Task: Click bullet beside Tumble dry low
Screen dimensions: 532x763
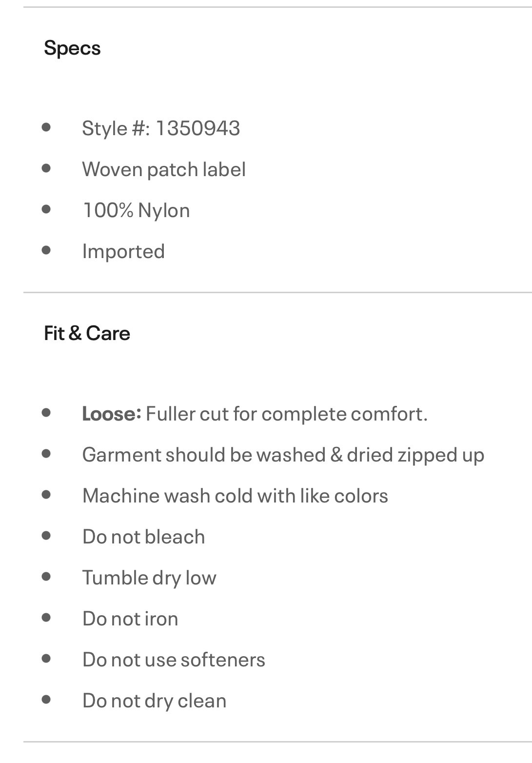Action: pos(46,577)
